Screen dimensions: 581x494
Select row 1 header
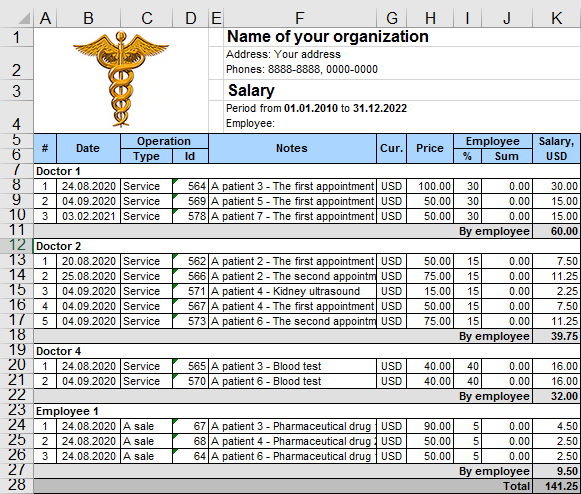click(x=17, y=37)
